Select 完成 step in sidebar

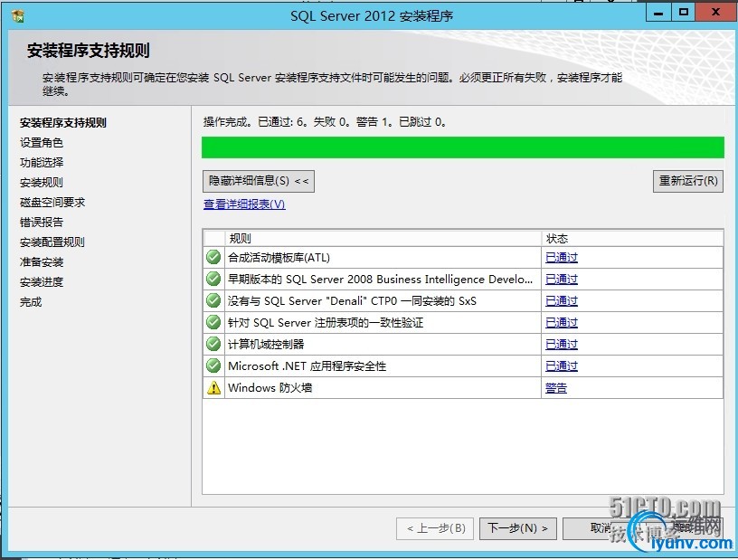click(31, 302)
